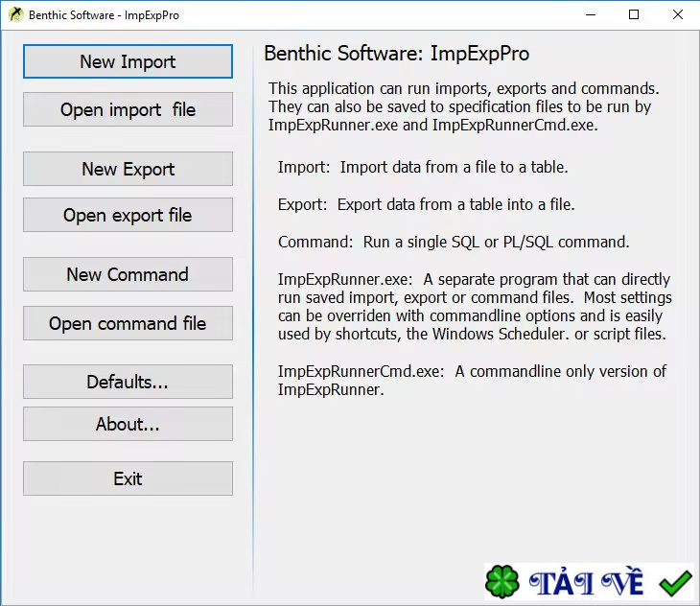
Task: Click text 'Run a single SQL or PL/SQL command.'
Action: point(496,243)
